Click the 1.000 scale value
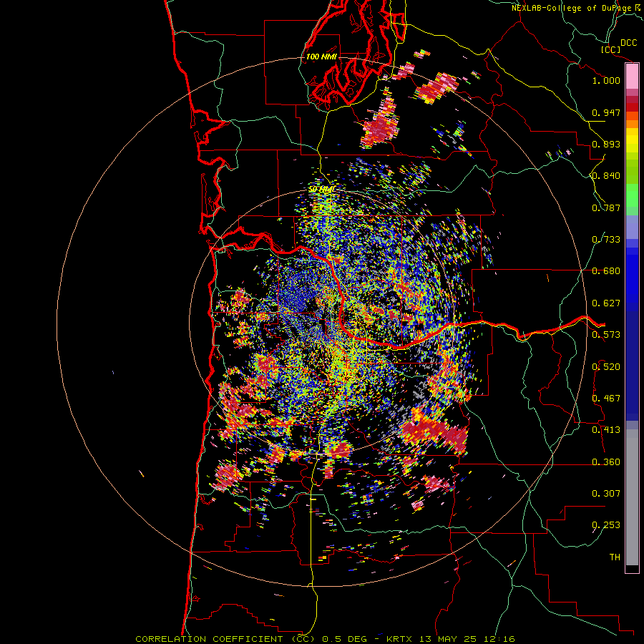The height and width of the screenshot is (644, 644). tap(606, 80)
